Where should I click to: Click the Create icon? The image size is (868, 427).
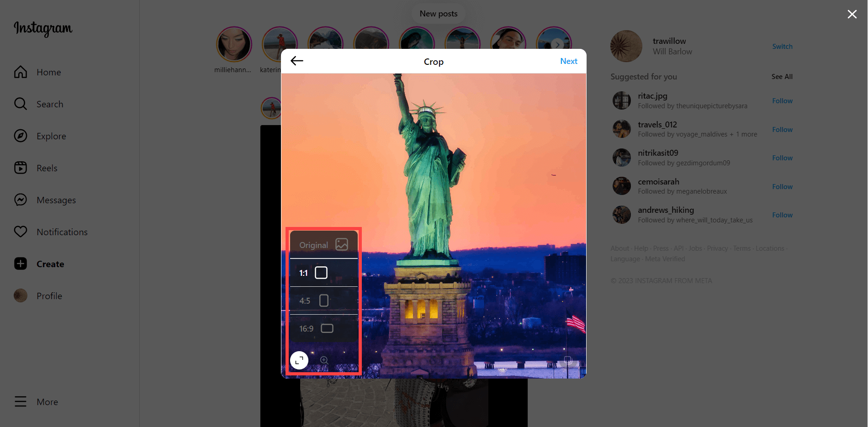tap(21, 264)
